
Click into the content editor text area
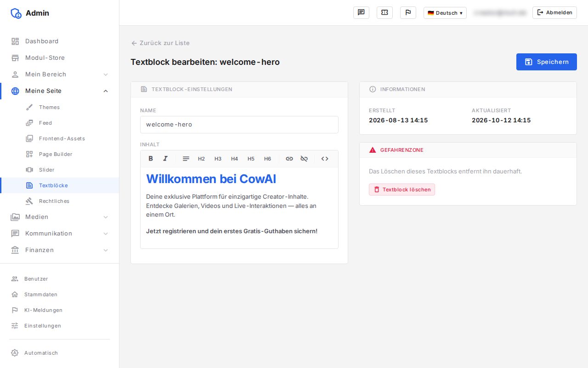pyautogui.click(x=239, y=208)
